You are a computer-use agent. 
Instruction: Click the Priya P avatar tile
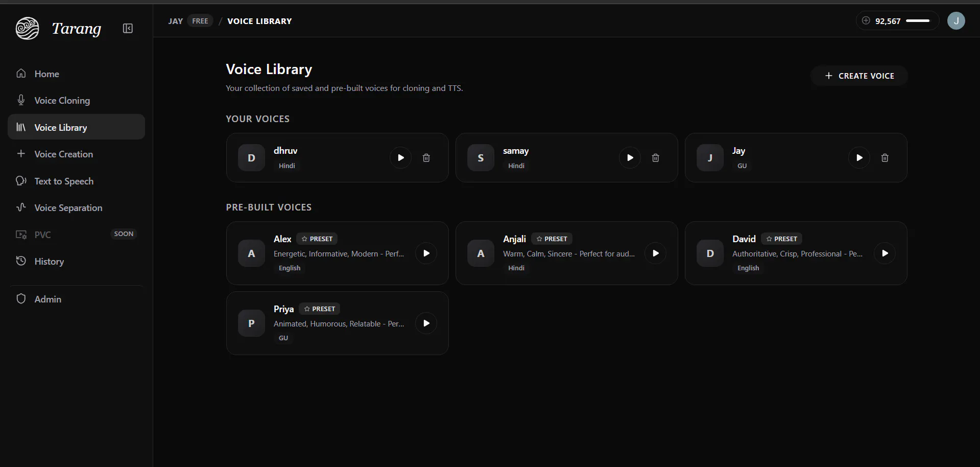pyautogui.click(x=251, y=323)
